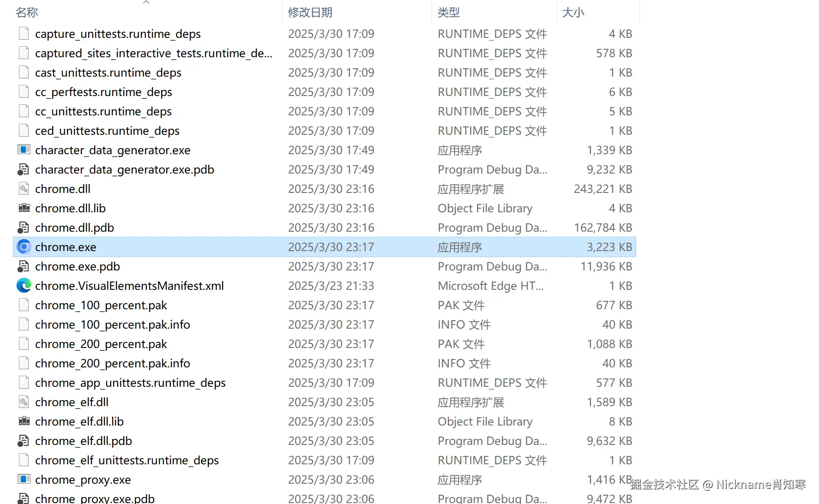Click the cast_unittests.runtime_deps file icon
This screenshot has height=504, width=819.
(x=24, y=72)
